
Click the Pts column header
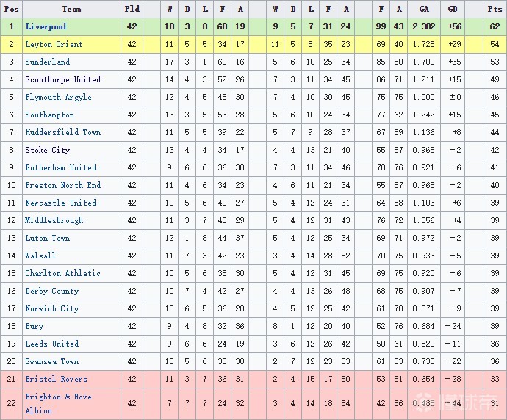tap(495, 9)
